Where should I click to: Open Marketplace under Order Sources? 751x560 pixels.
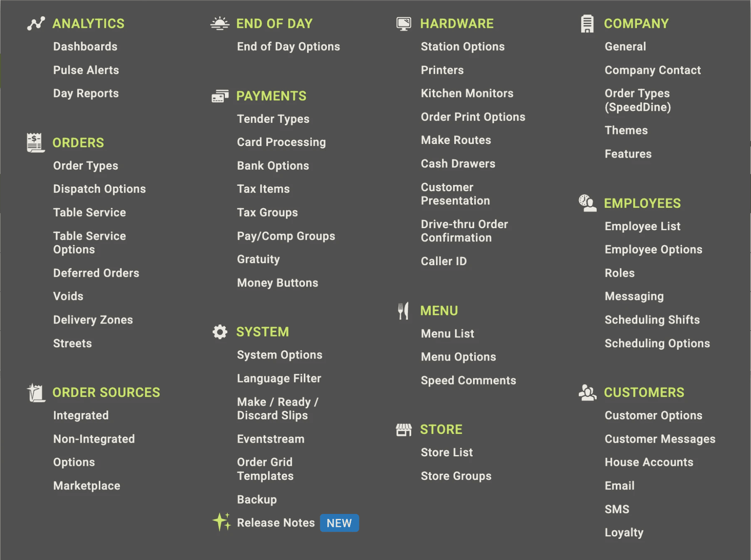pos(87,486)
